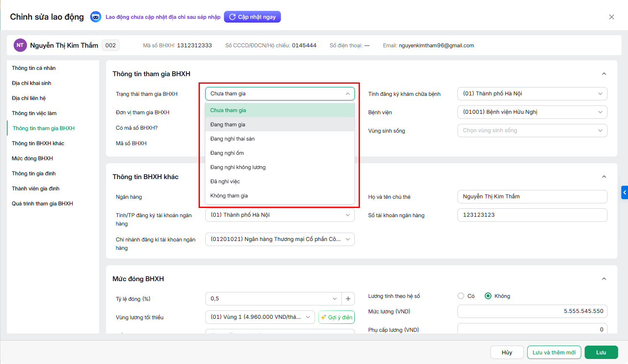Click the Số tài khoản ngân hàng field
This screenshot has height=364, width=628.
pyautogui.click(x=532, y=215)
